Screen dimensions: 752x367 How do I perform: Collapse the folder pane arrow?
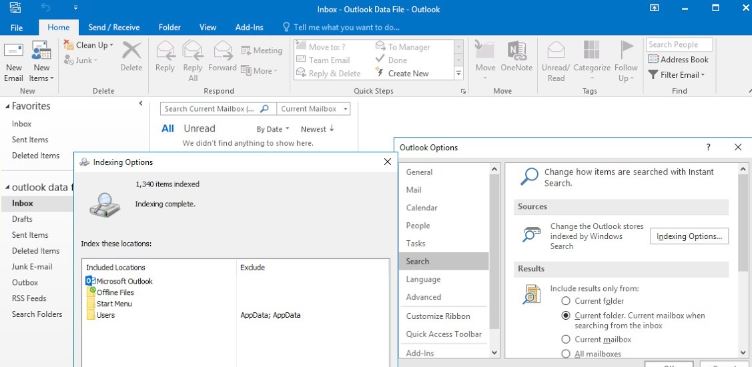pos(141,103)
